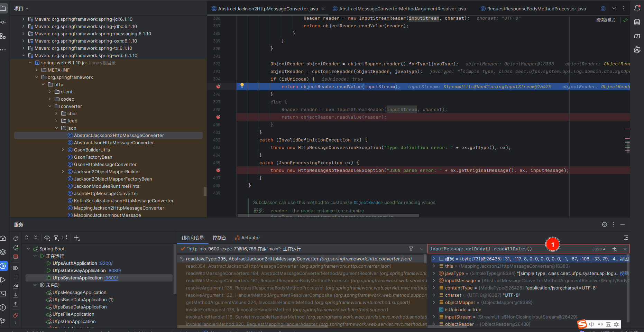Stop the running service with red square

pyautogui.click(x=16, y=257)
